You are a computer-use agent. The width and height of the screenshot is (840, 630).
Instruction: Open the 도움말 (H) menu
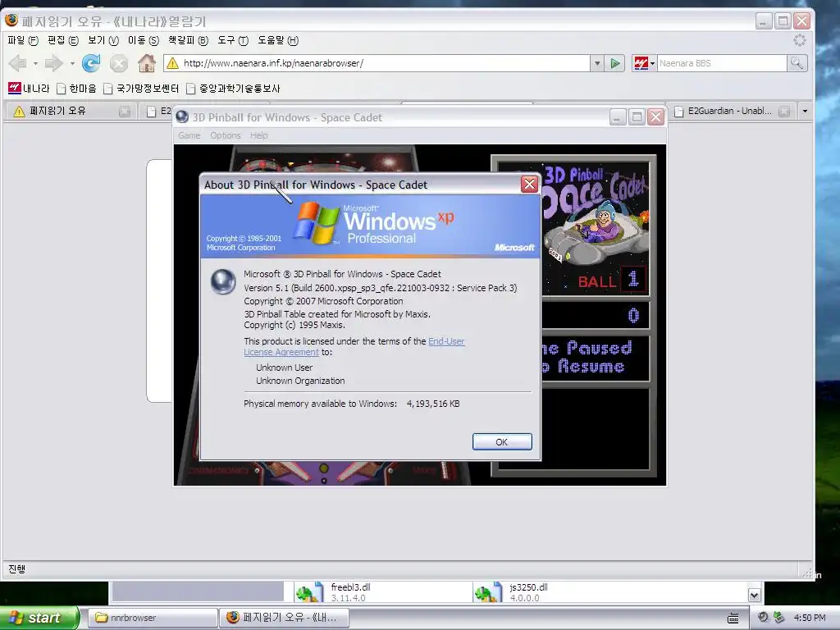tap(277, 40)
